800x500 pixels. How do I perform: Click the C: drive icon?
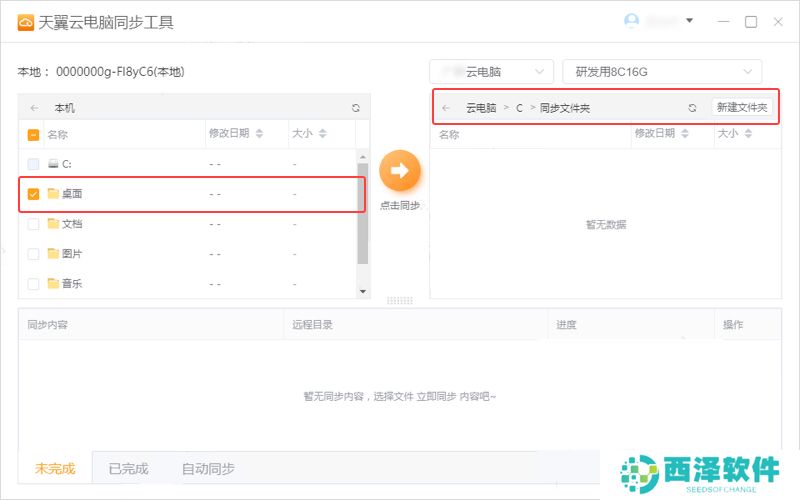tap(53, 164)
